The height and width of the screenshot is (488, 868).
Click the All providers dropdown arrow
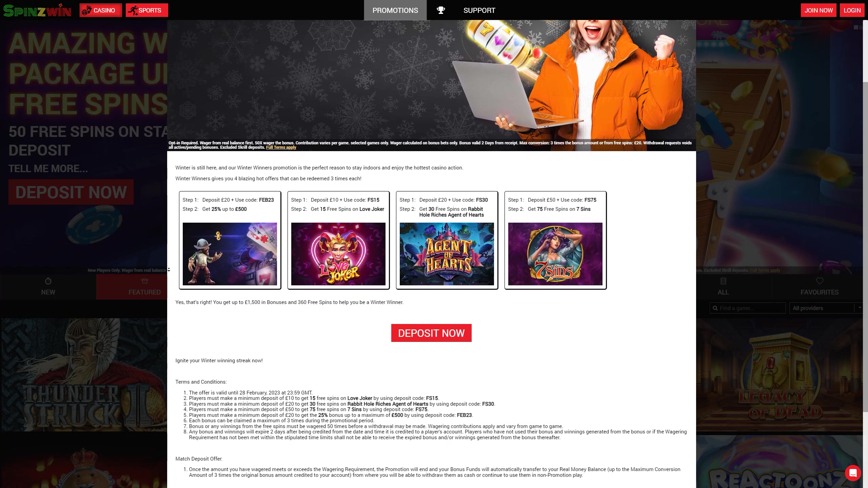tap(860, 308)
